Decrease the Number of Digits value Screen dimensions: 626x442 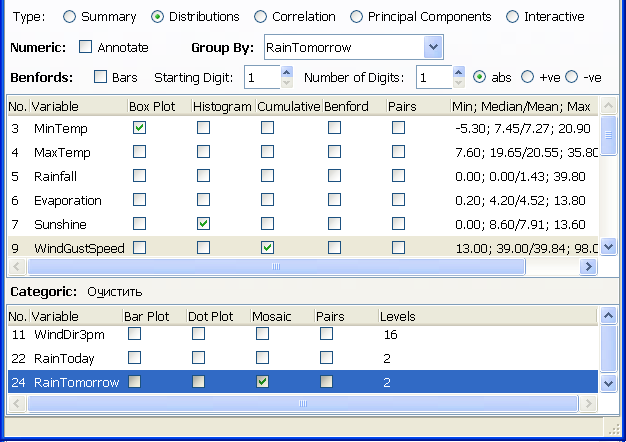pos(459,82)
